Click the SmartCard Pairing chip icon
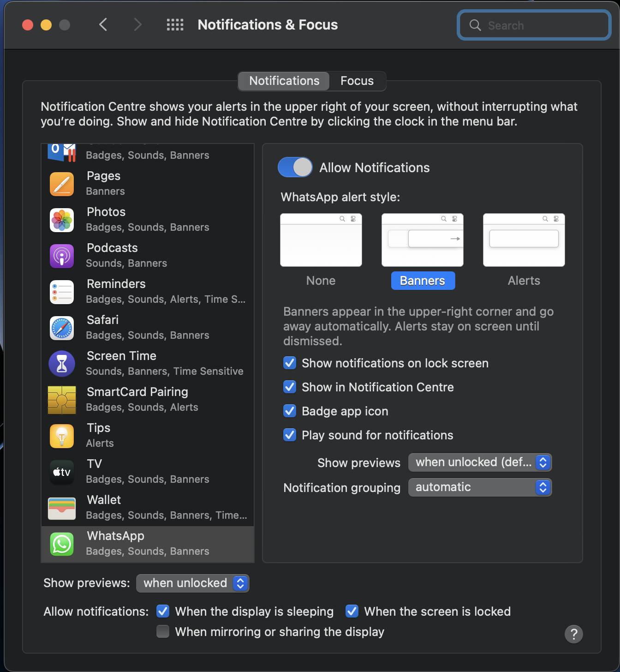The height and width of the screenshot is (672, 620). [62, 400]
